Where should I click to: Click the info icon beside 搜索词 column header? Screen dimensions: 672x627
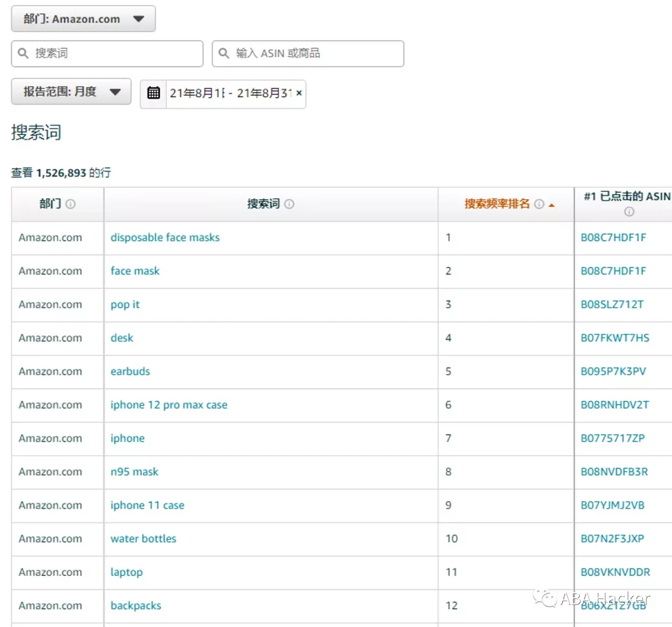[289, 204]
